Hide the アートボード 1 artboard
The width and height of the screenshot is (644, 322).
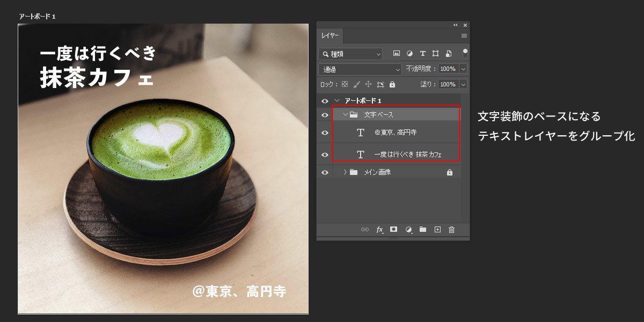click(x=325, y=101)
